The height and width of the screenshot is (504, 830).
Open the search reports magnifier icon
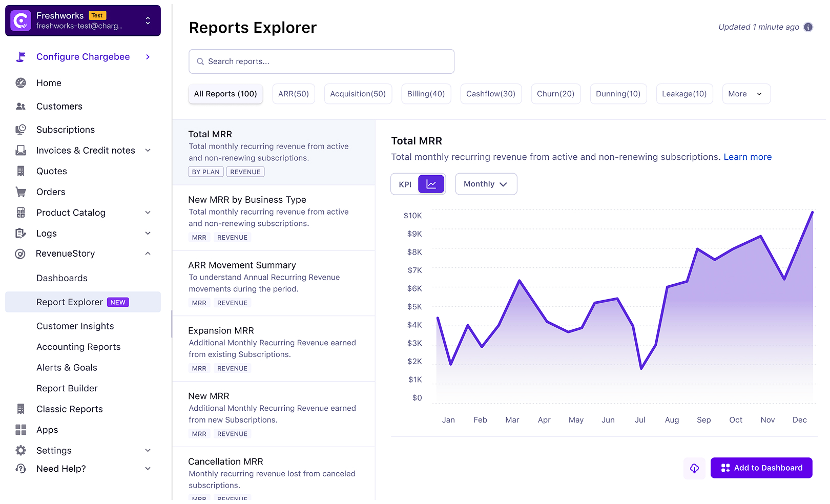(200, 61)
